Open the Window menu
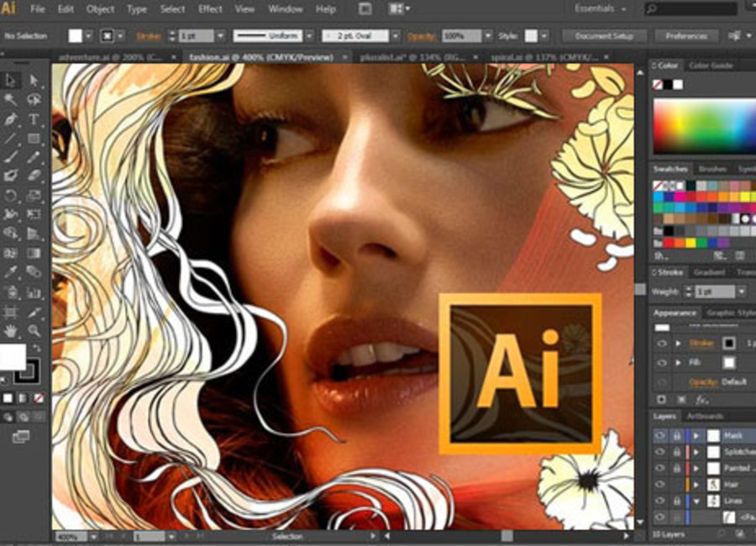Screen dimensions: 756x546 tap(285, 9)
